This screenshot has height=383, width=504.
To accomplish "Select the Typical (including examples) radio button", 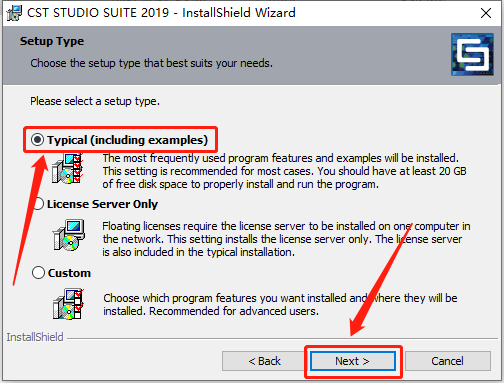I will tap(37, 139).
